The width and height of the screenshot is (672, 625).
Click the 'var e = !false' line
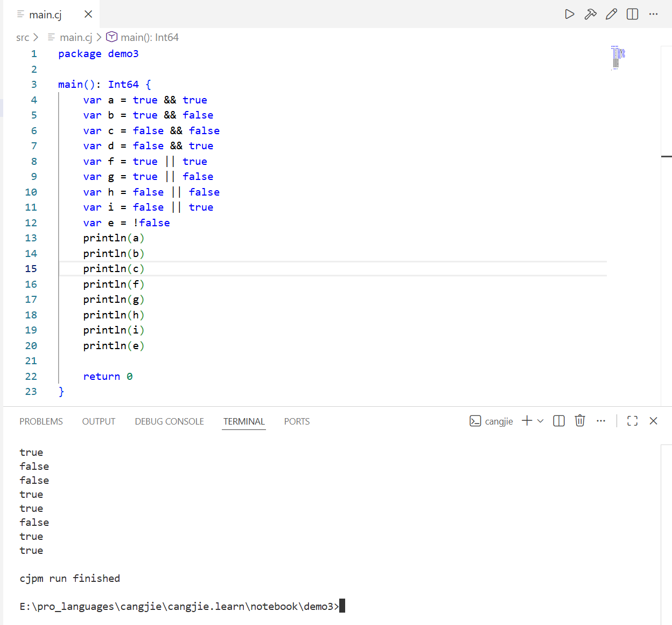[x=127, y=223]
